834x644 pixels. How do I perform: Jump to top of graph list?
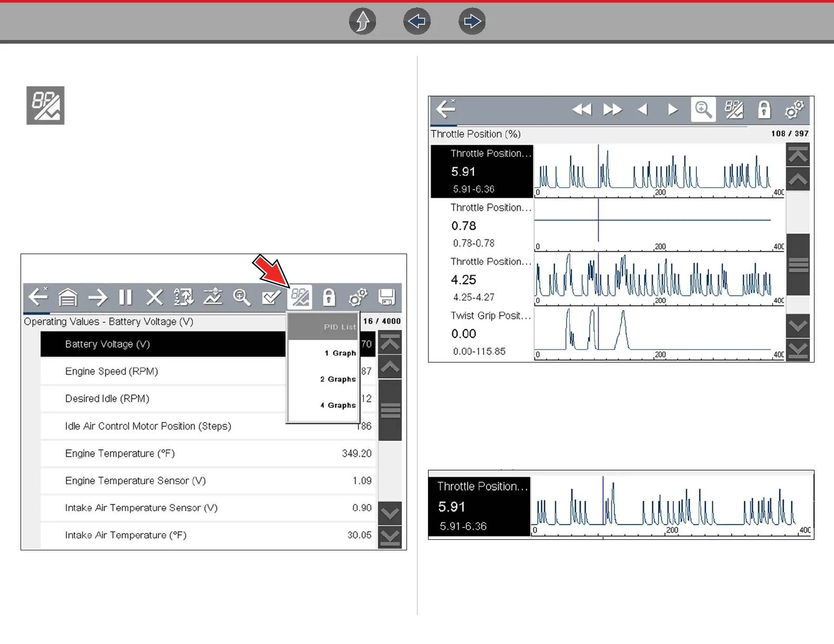point(798,155)
